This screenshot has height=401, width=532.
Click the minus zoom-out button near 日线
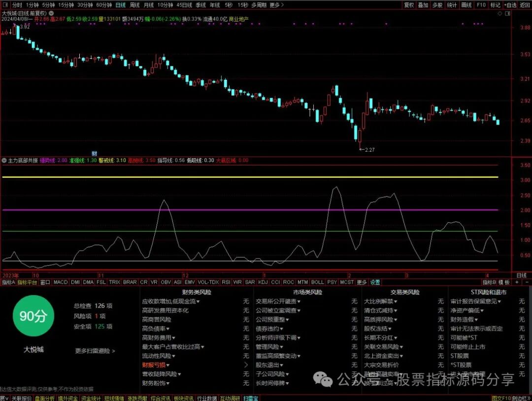point(527,282)
